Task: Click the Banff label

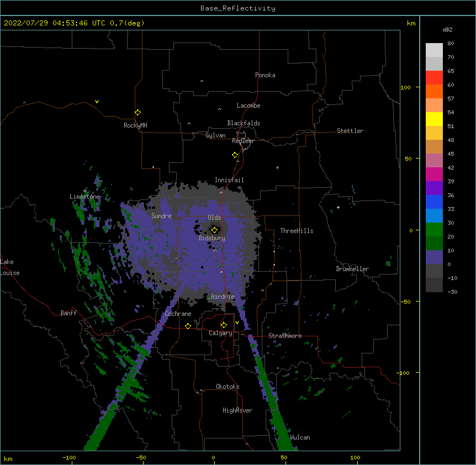Action: [68, 313]
